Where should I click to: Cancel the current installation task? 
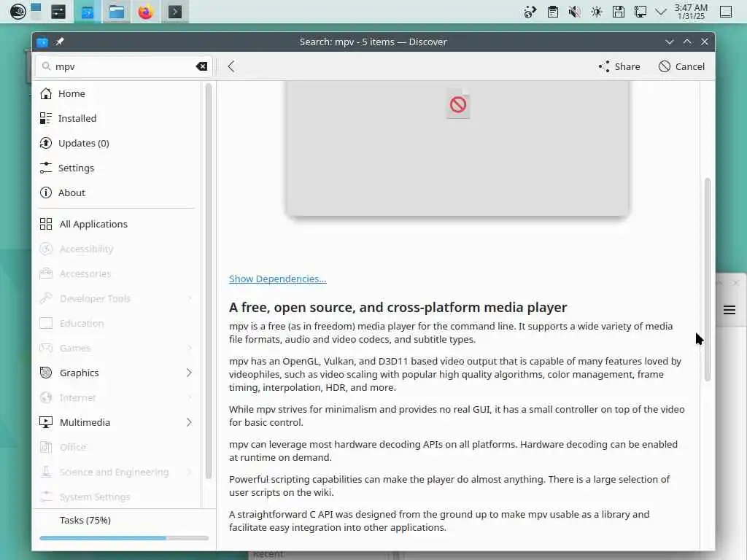click(x=682, y=66)
